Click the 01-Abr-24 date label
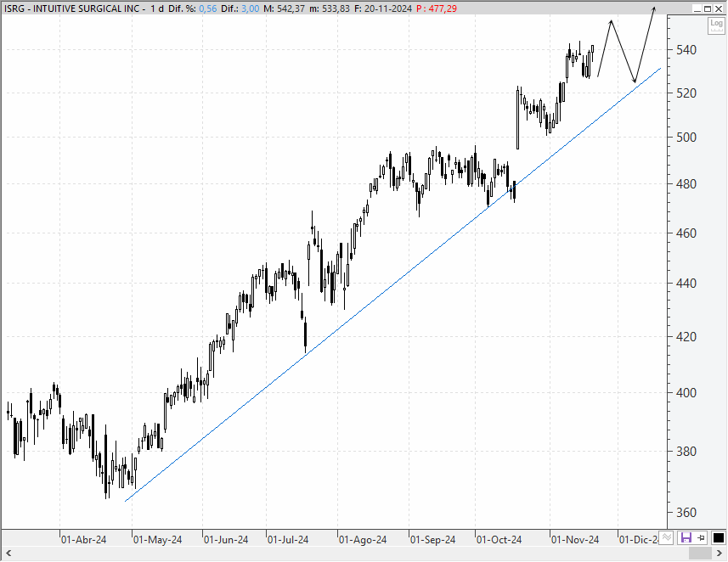Image resolution: width=728 pixels, height=562 pixels. coord(84,540)
